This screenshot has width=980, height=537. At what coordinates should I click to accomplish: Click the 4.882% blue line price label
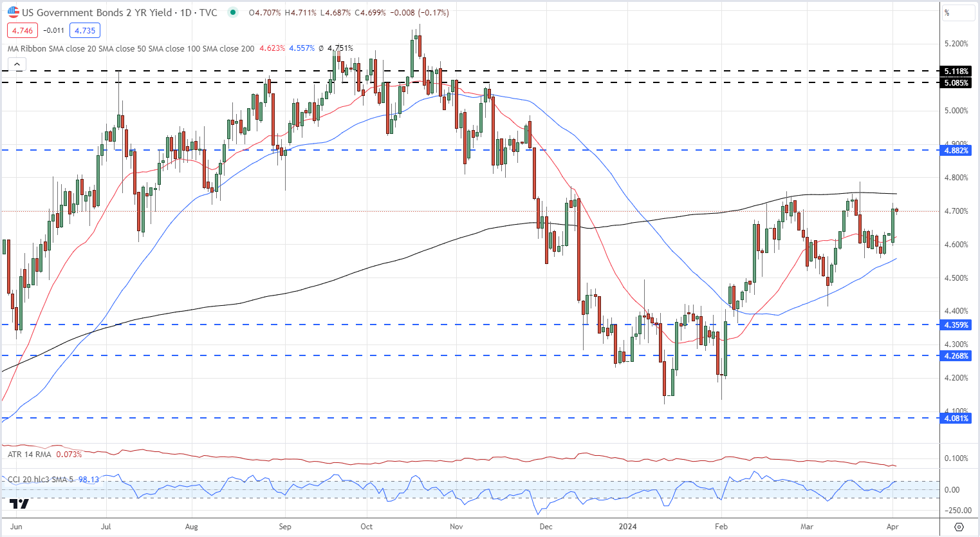pyautogui.click(x=957, y=151)
